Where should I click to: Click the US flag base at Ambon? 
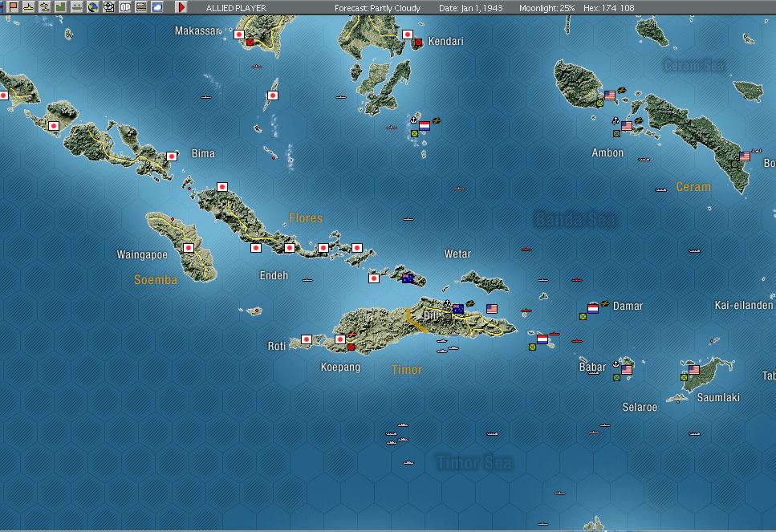coord(627,126)
